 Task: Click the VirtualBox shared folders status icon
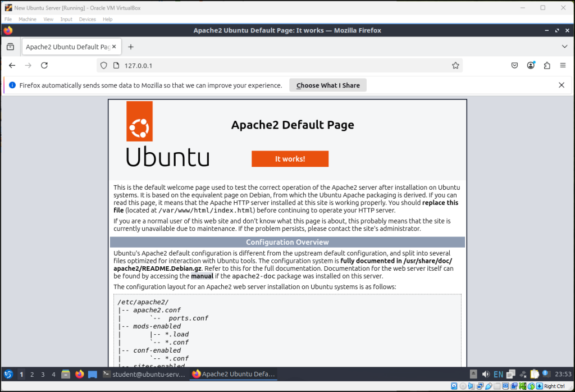click(x=497, y=386)
